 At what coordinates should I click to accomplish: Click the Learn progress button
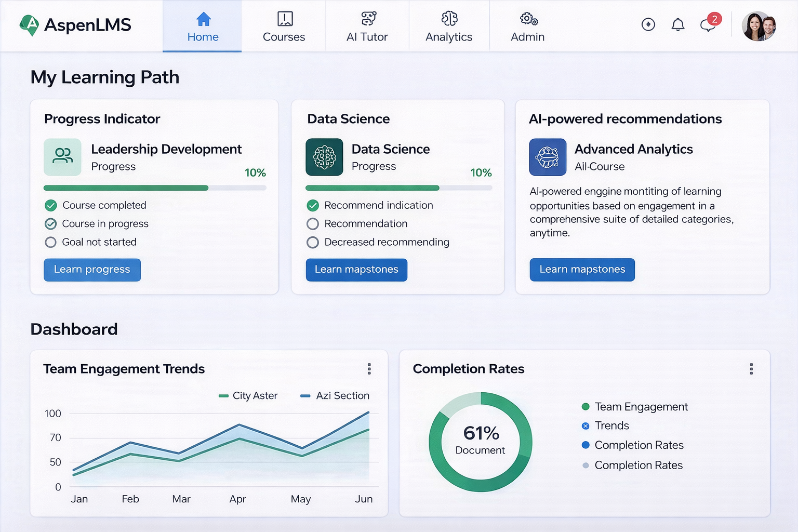click(92, 270)
